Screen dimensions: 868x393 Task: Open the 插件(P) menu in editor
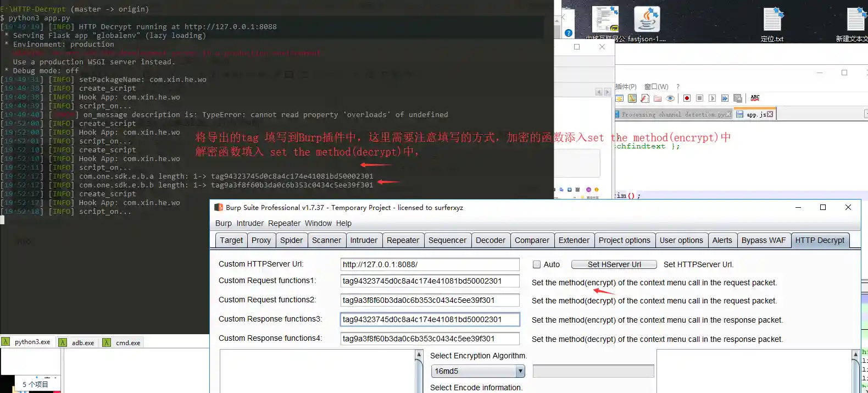(x=626, y=87)
